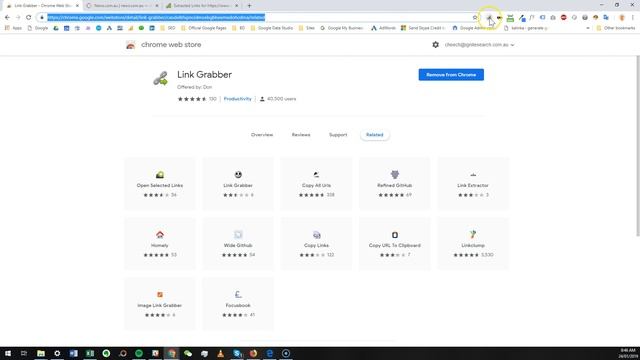Open the Other bookmarks folder

coord(616,28)
